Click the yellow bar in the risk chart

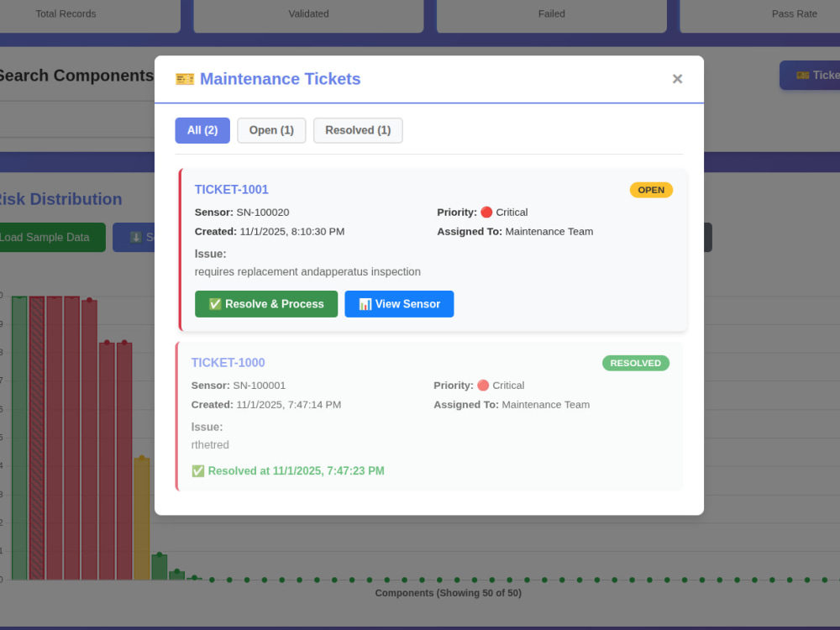pyautogui.click(x=141, y=518)
